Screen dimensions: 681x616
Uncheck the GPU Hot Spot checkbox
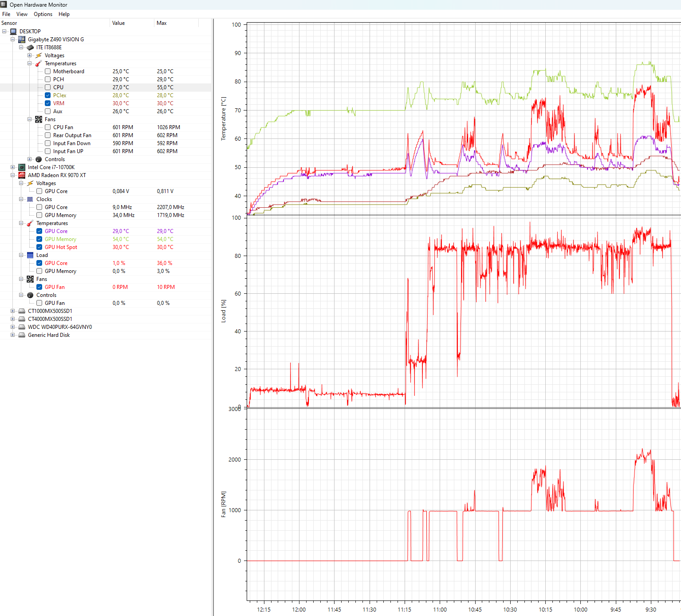(x=39, y=247)
